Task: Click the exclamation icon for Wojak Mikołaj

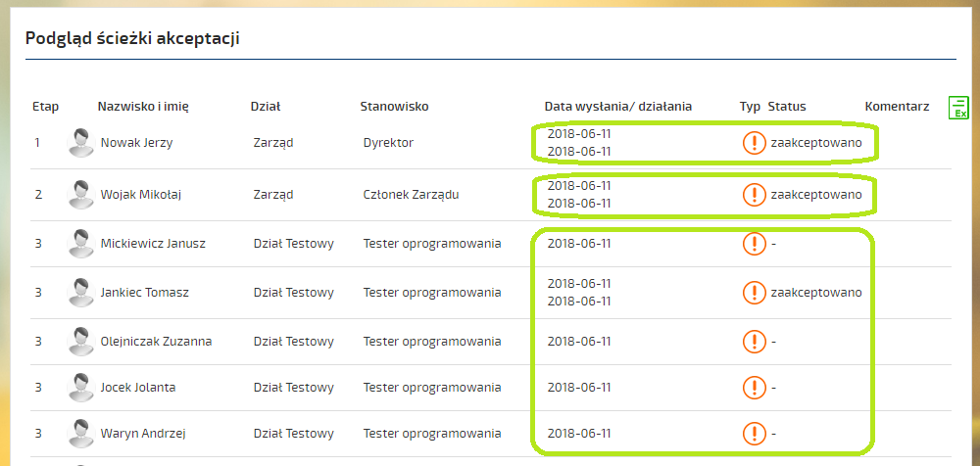Action: point(755,194)
